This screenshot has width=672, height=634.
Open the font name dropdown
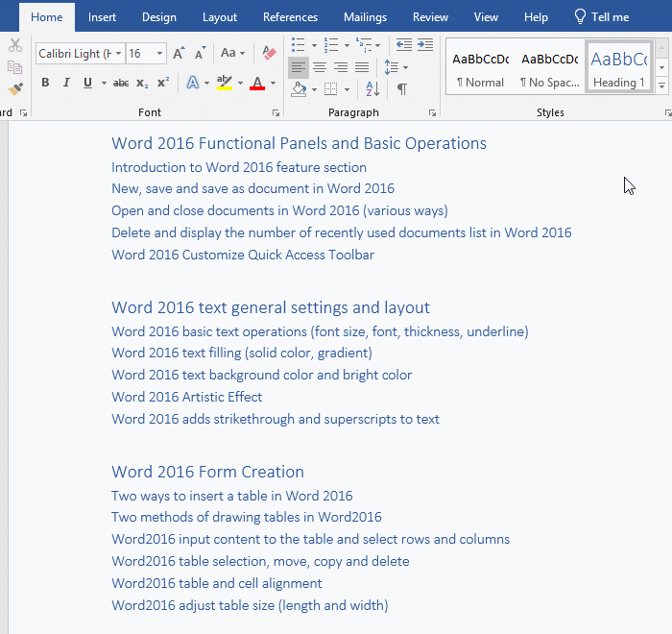pos(118,54)
